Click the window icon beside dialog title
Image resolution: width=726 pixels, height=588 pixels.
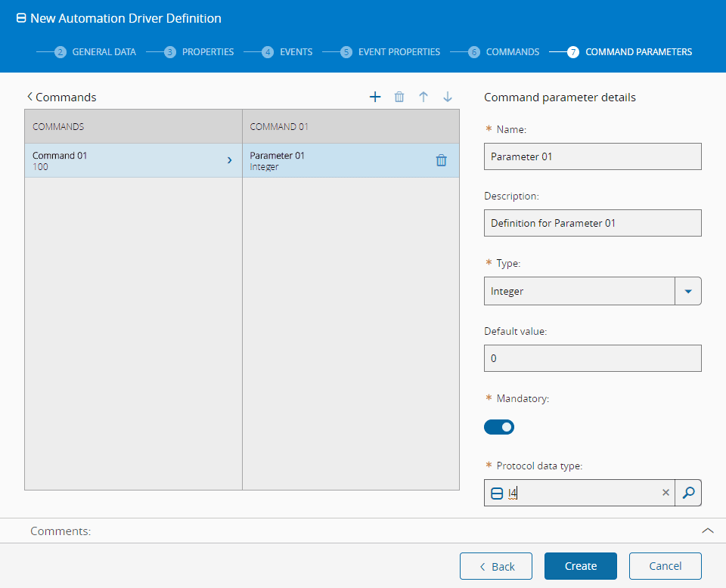point(21,18)
